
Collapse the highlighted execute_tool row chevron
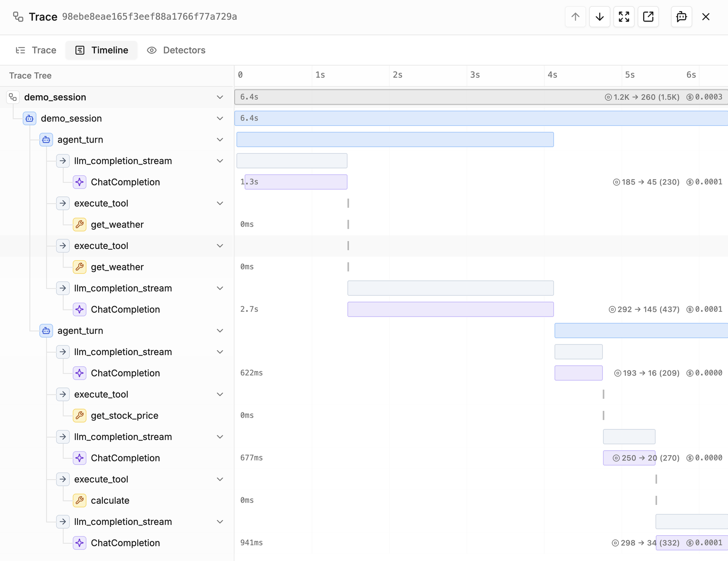click(220, 246)
